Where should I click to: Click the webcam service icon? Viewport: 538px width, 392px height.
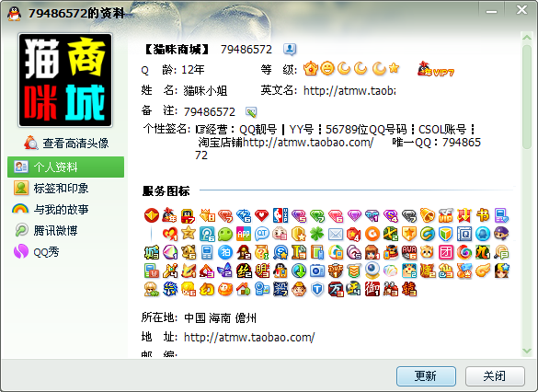[372, 271]
